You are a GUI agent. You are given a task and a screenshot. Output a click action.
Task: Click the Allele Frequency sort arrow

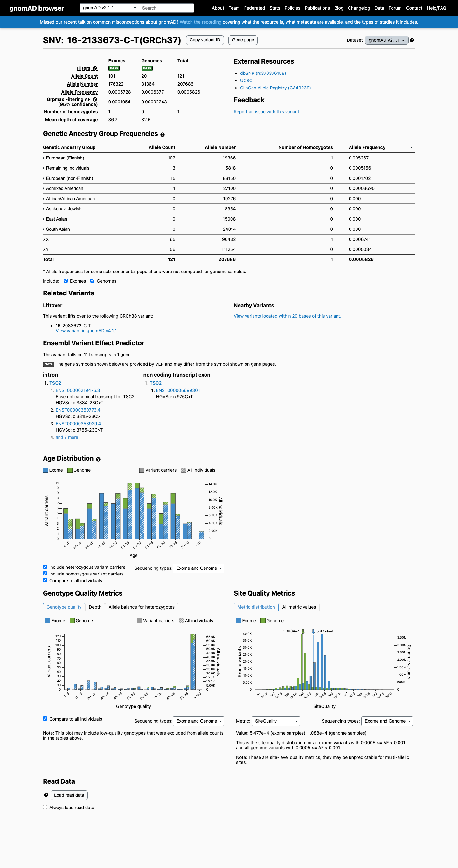(x=412, y=148)
